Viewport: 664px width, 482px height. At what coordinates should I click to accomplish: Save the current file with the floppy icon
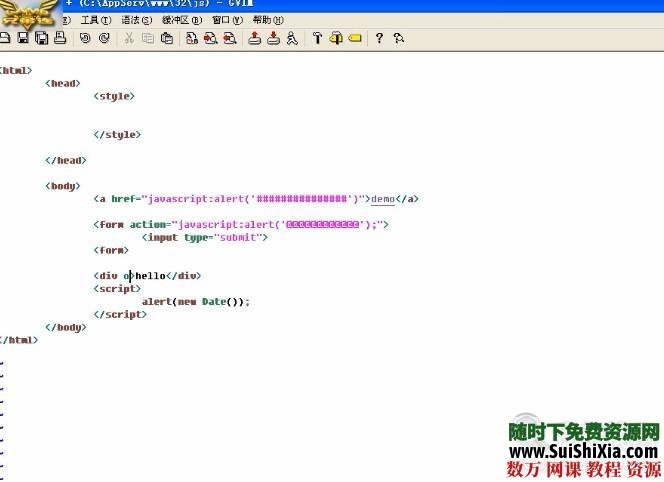coord(23,38)
